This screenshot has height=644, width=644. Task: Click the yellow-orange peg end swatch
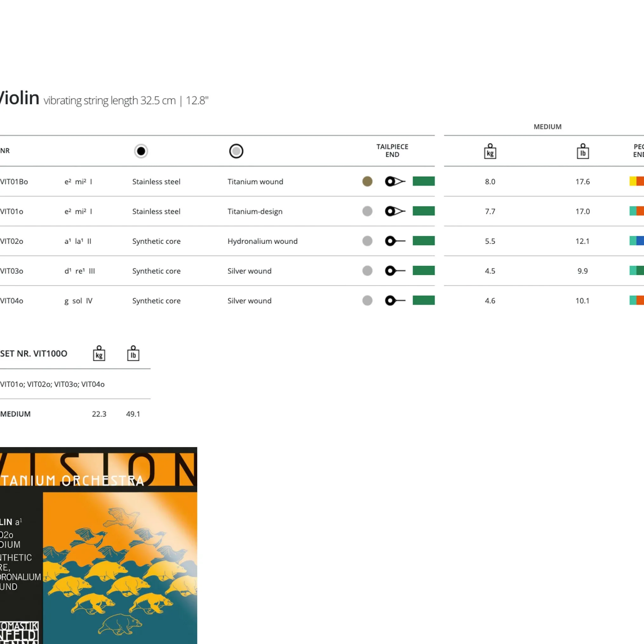(636, 181)
